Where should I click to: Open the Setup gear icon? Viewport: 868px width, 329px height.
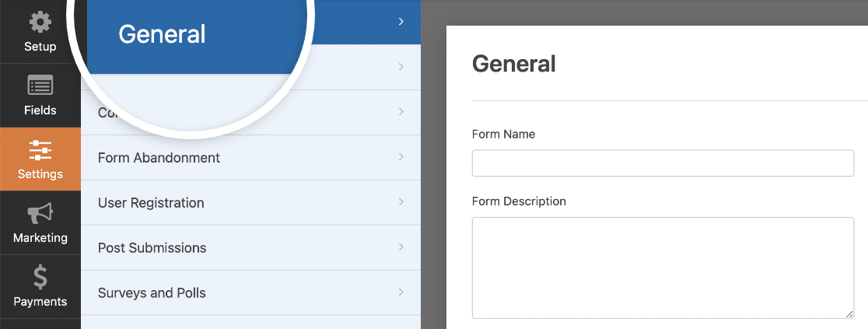[40, 22]
